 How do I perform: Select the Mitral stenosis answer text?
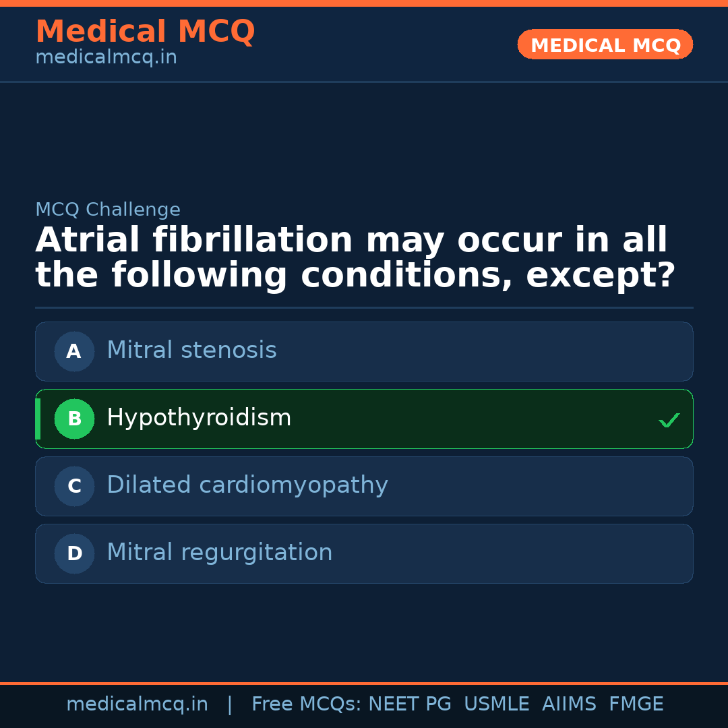(191, 351)
